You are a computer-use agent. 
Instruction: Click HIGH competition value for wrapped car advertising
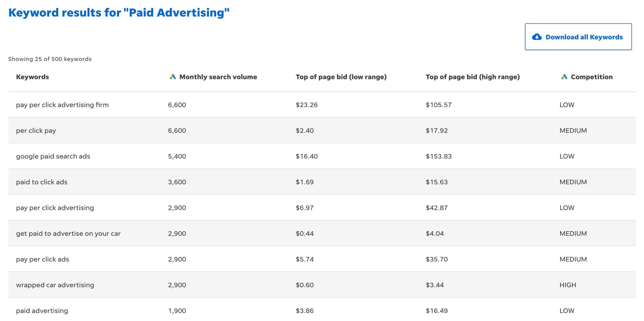coord(568,285)
